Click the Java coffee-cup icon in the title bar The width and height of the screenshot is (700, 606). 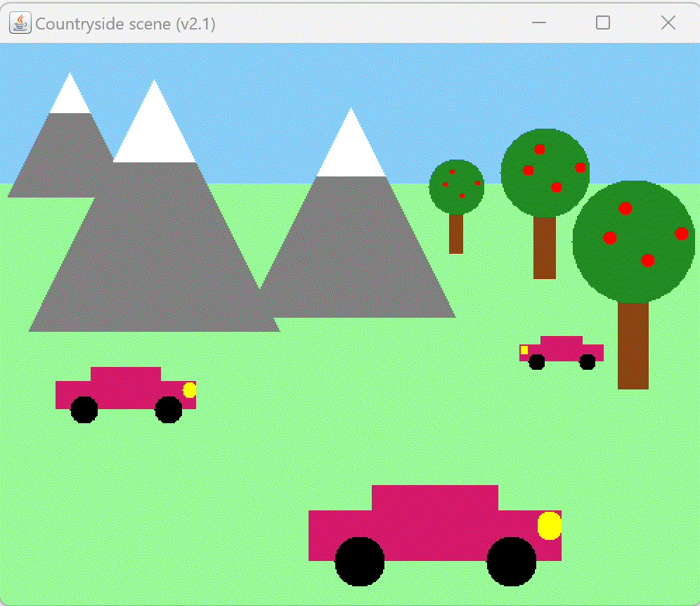(x=20, y=22)
